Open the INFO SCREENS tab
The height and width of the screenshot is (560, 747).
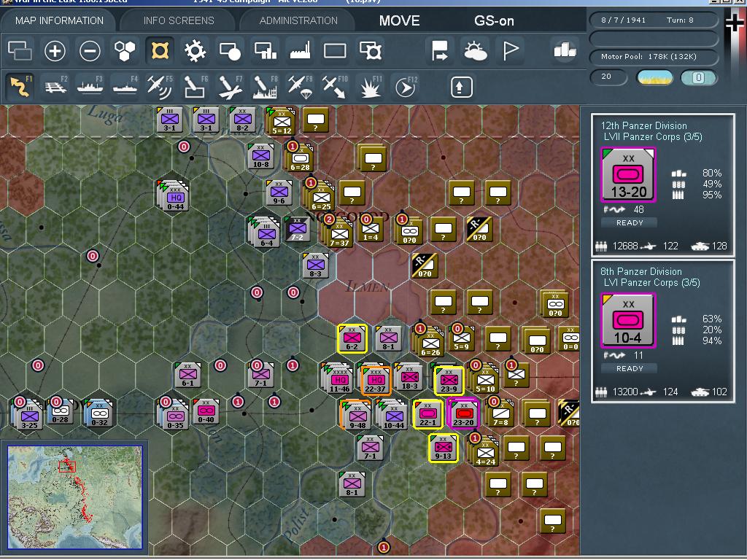179,20
